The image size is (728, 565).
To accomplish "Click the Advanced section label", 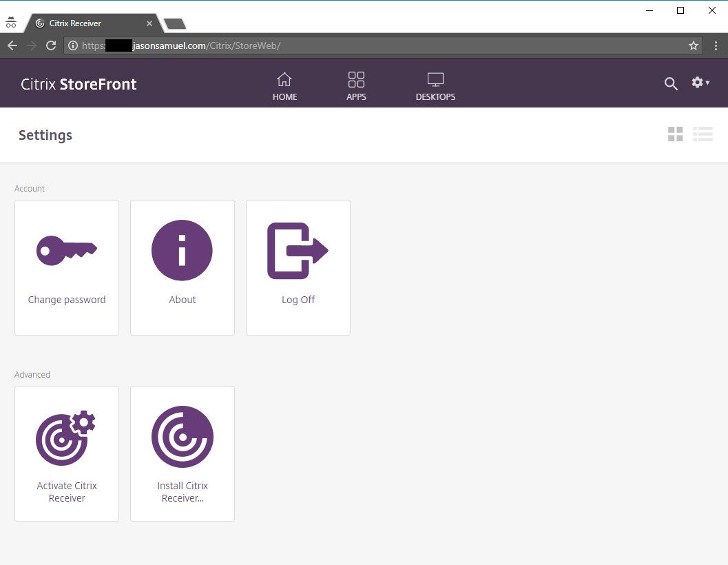I will (32, 375).
